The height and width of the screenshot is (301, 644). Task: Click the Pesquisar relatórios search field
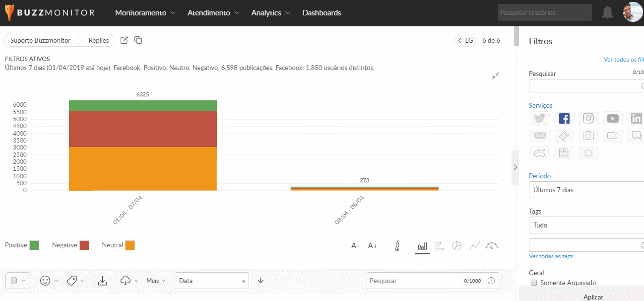click(x=544, y=13)
